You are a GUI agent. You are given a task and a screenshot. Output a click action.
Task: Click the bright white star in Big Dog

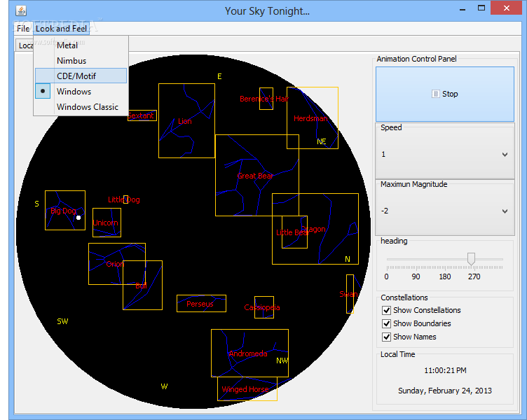[x=78, y=218]
